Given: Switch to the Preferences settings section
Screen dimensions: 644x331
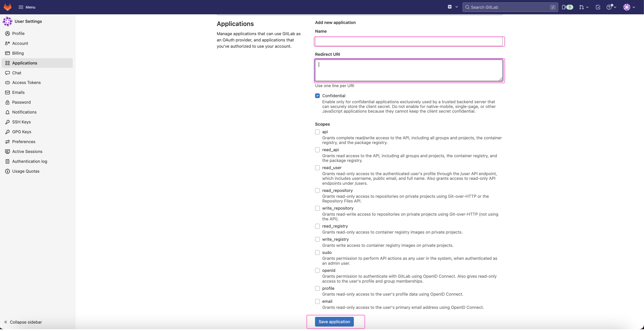Looking at the screenshot, I should pos(24,142).
